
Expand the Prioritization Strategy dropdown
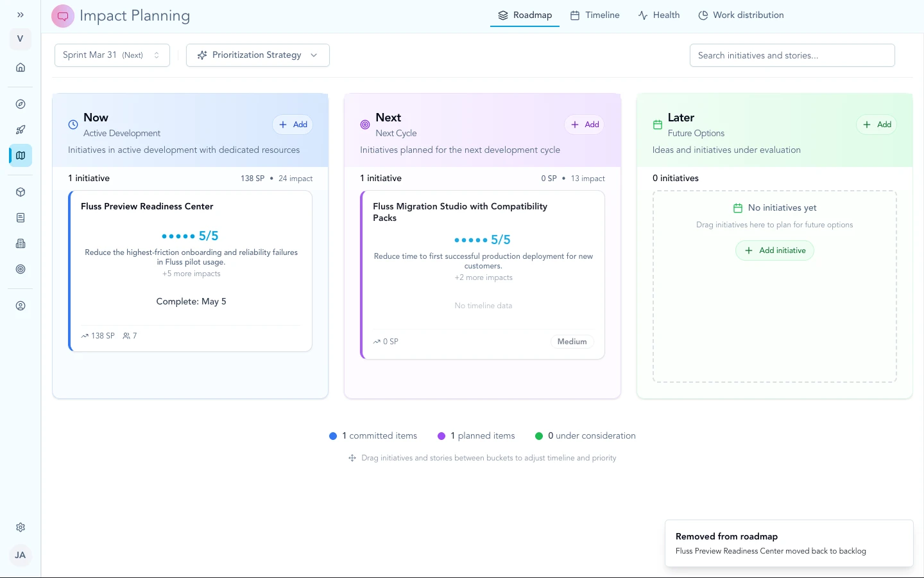(x=257, y=55)
